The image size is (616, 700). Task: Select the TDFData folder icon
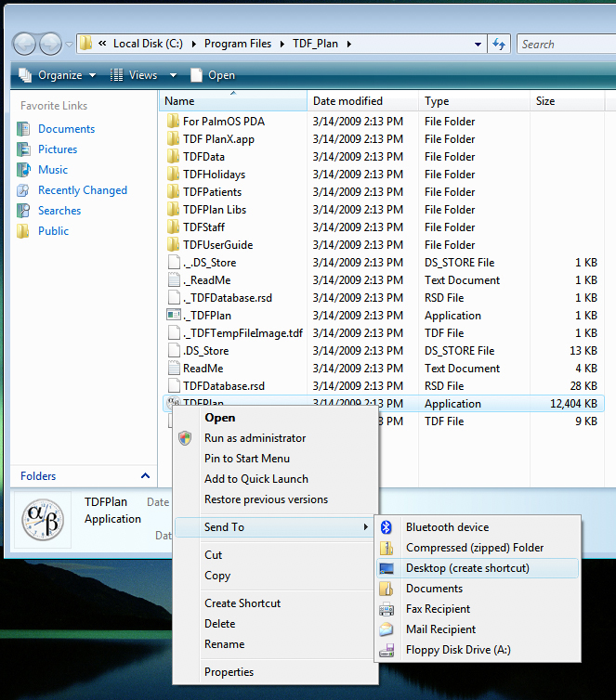[x=174, y=157]
